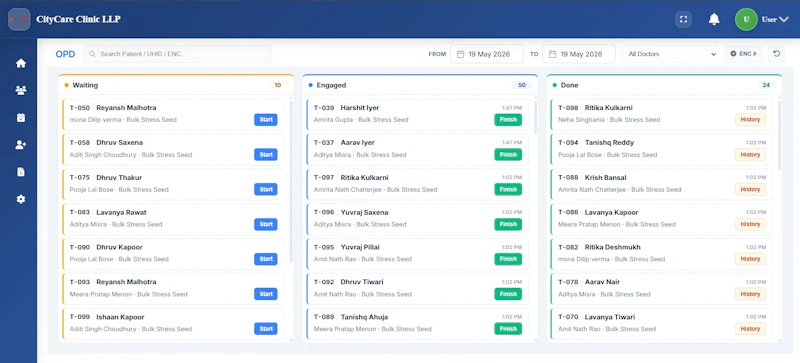Open the appointments calendar icon in sidebar

click(20, 117)
